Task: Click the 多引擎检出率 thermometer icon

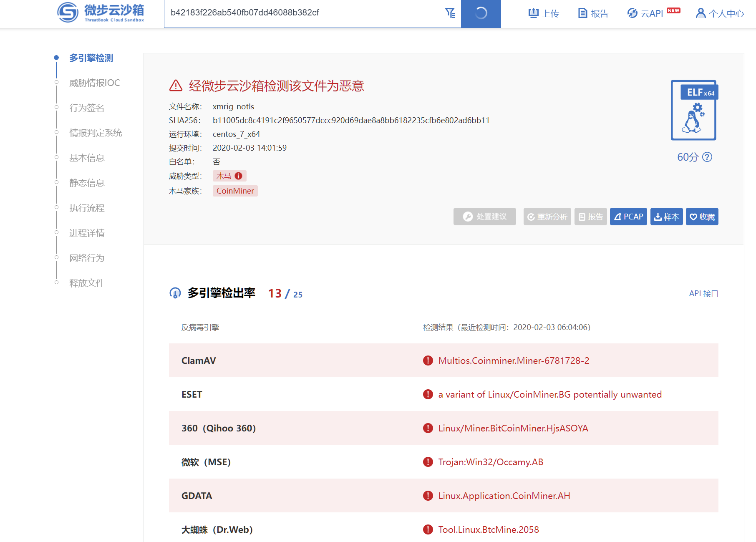Action: tap(175, 293)
